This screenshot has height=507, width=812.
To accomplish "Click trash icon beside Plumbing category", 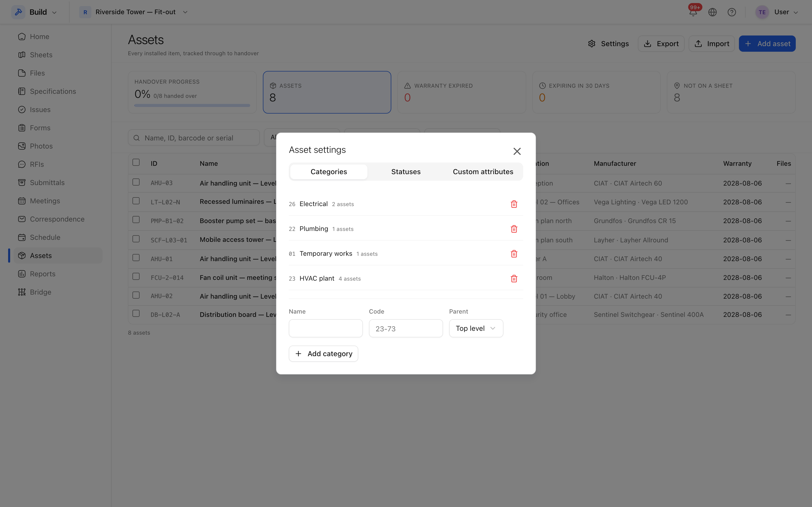I will pyautogui.click(x=514, y=229).
